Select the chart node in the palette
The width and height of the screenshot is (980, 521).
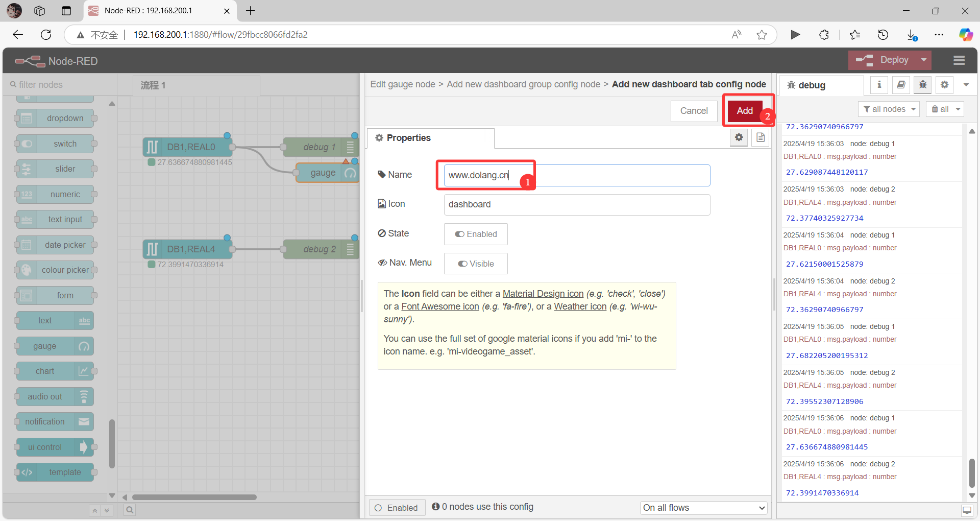pyautogui.click(x=54, y=371)
